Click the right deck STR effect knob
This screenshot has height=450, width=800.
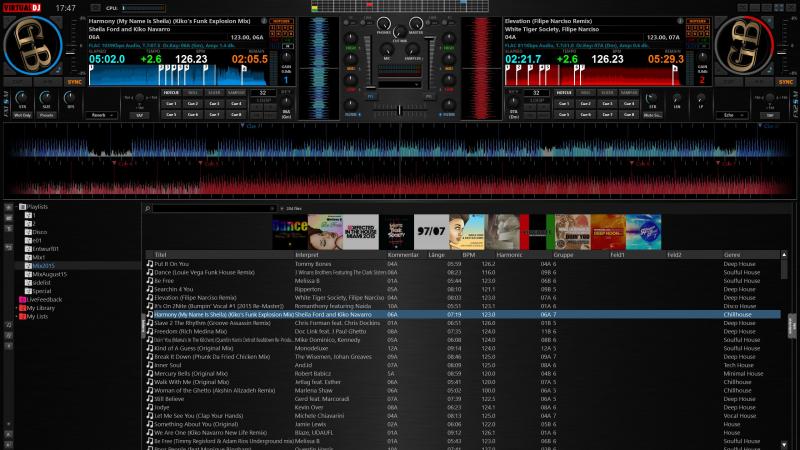pos(652,97)
